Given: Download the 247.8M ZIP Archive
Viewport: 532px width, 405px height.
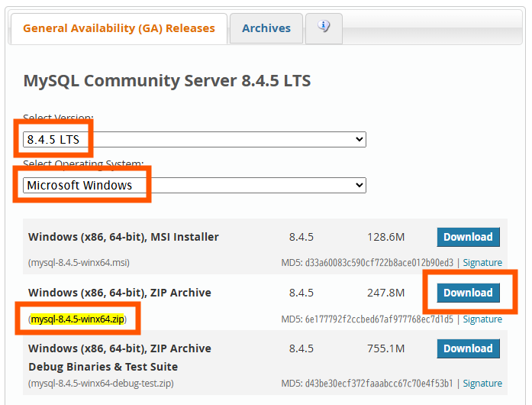Looking at the screenshot, I should pos(468,293).
